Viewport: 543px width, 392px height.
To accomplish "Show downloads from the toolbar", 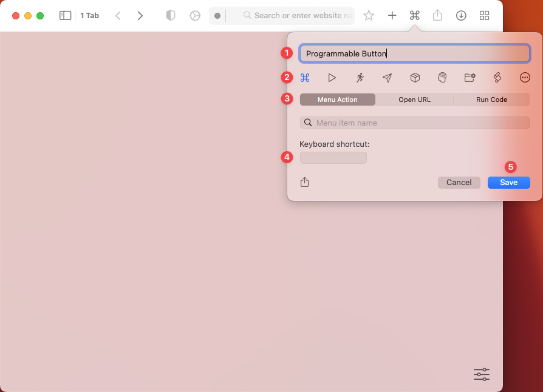I will [x=461, y=16].
